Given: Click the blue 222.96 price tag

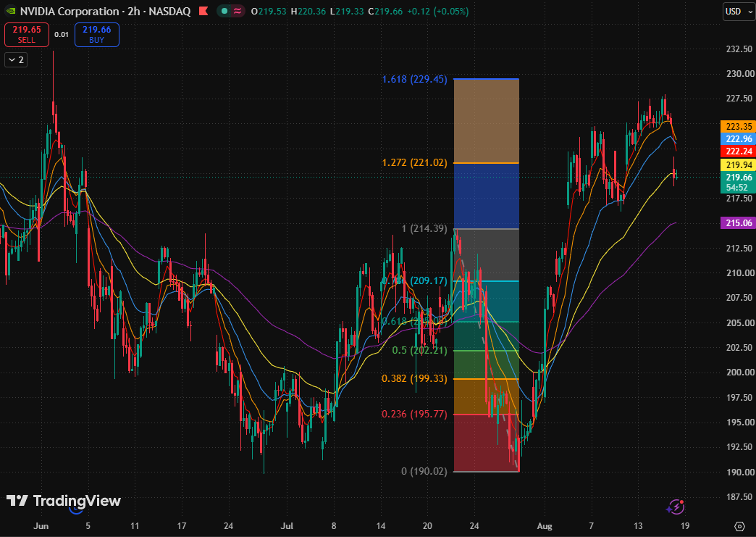Looking at the screenshot, I should [738, 139].
